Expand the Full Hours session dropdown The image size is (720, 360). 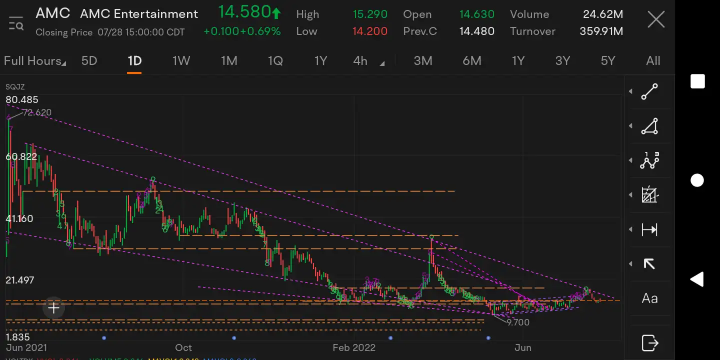(x=34, y=61)
